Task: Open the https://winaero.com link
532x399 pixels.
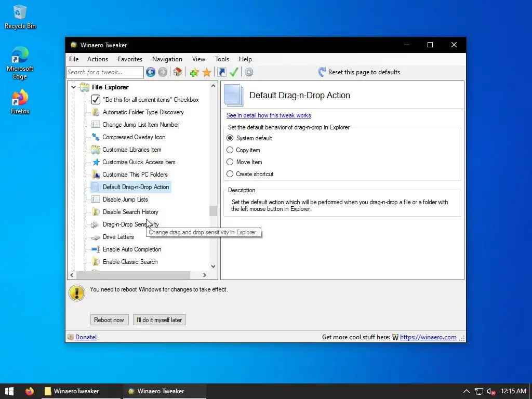Action: point(428,337)
